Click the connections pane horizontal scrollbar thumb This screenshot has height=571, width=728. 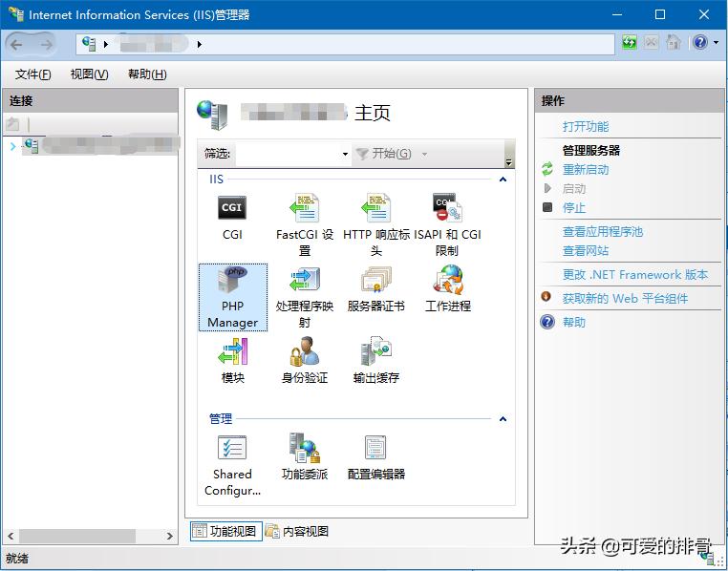click(x=77, y=537)
